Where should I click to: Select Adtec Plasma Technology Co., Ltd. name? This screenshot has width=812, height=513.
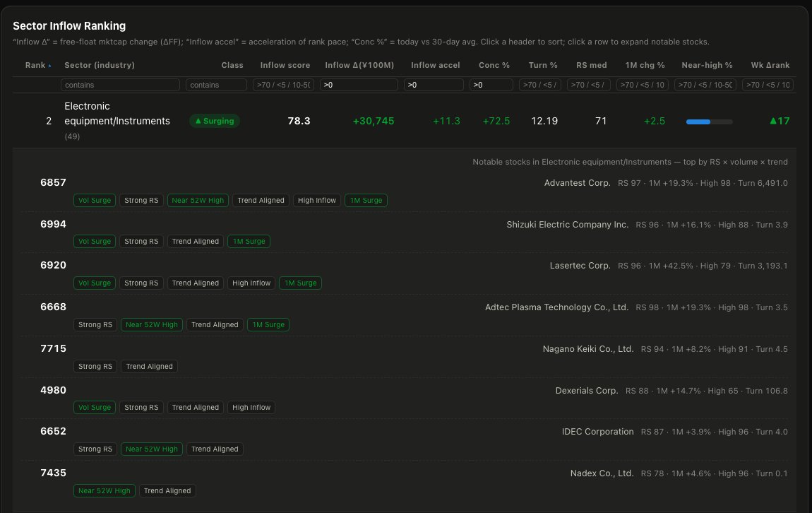coord(556,307)
